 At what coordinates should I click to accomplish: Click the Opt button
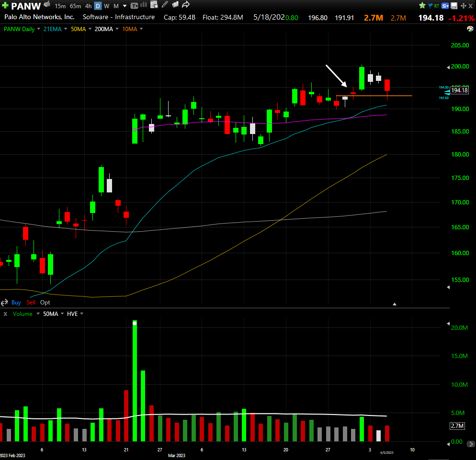coord(45,303)
